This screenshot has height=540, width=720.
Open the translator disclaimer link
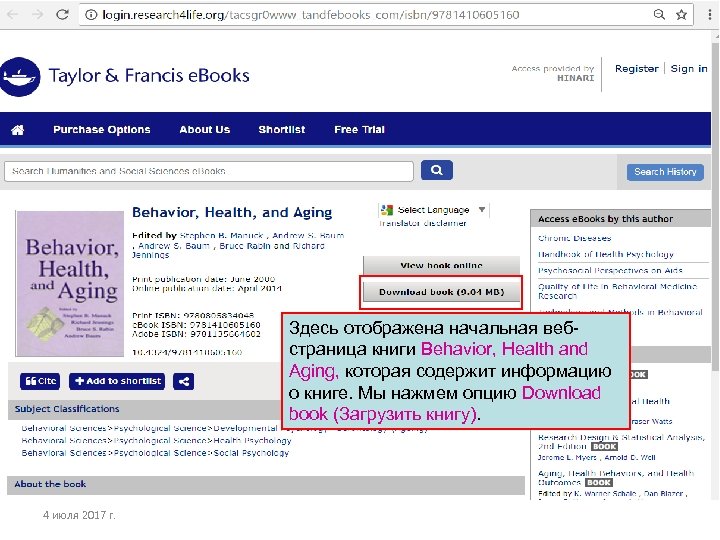[423, 223]
